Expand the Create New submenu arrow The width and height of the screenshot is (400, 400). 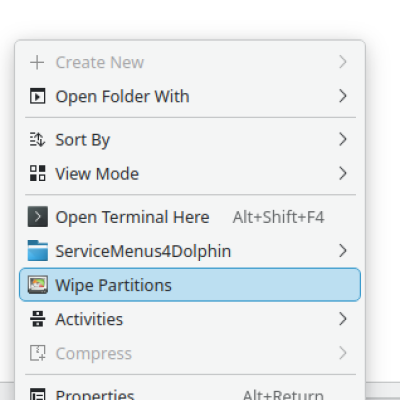pos(343,62)
